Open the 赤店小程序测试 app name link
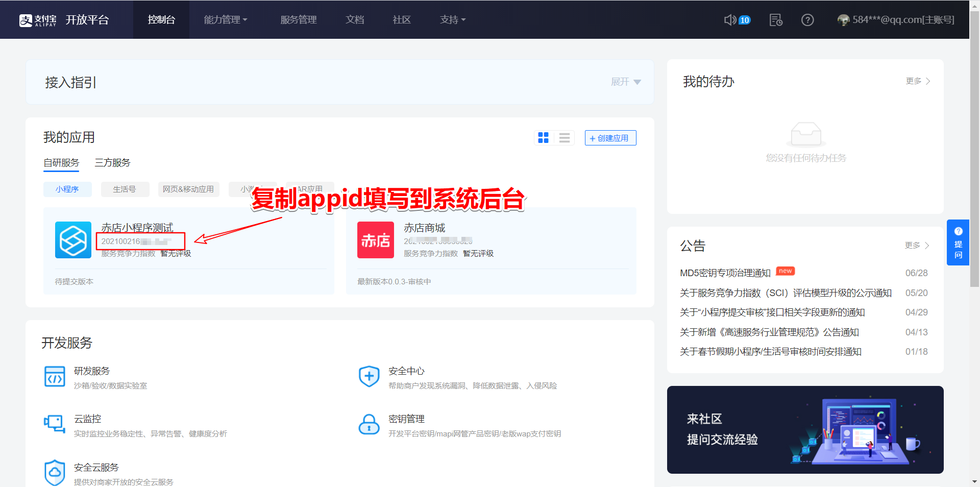The height and width of the screenshot is (487, 980). tap(137, 227)
